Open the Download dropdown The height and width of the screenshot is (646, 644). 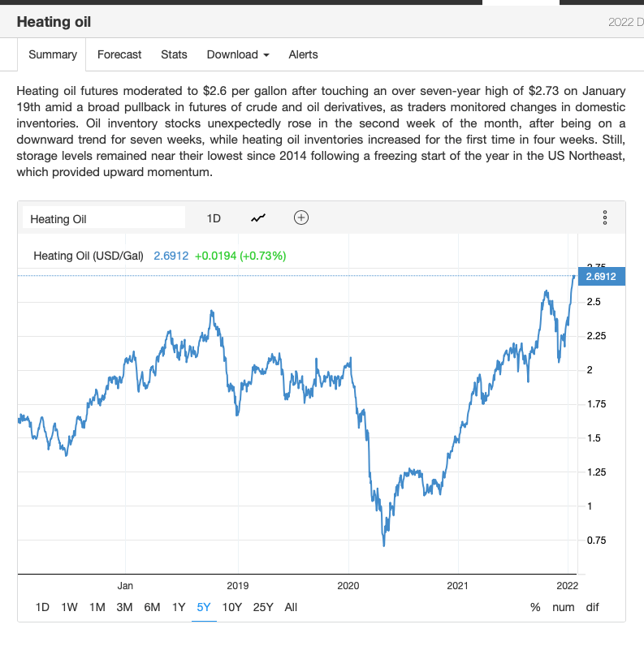(237, 54)
